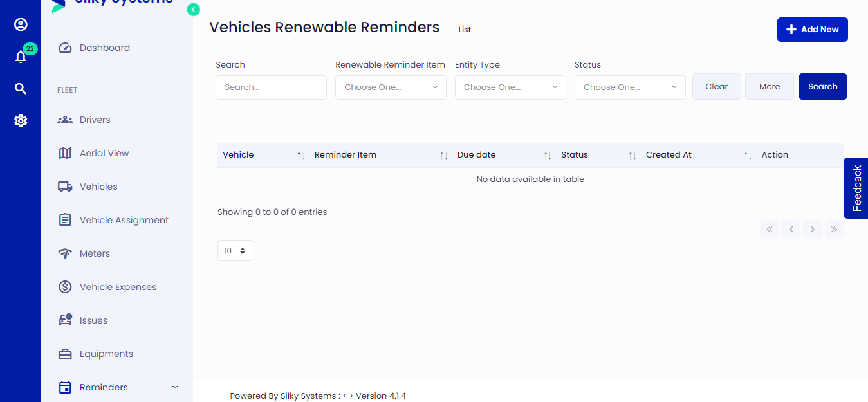The width and height of the screenshot is (868, 402).
Task: Open the Vehicles page
Action: 98,186
